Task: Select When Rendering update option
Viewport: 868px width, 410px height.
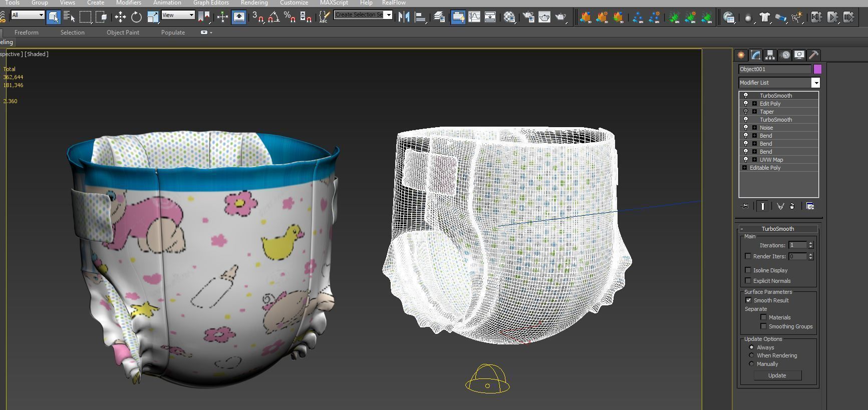Action: tap(751, 355)
